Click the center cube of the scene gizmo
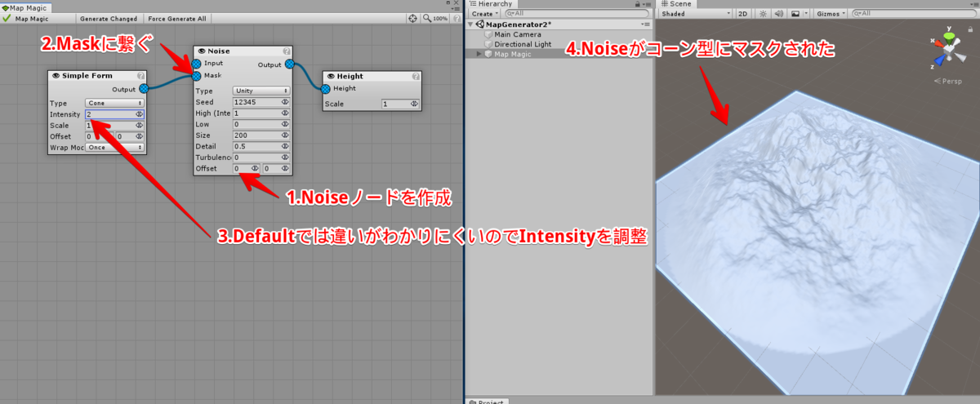The width and height of the screenshot is (980, 404). coord(948,48)
